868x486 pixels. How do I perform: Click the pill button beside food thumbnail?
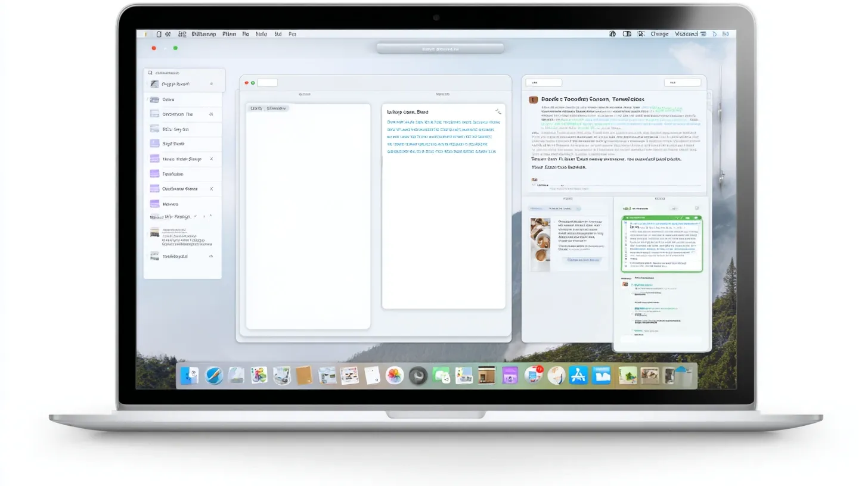(584, 260)
